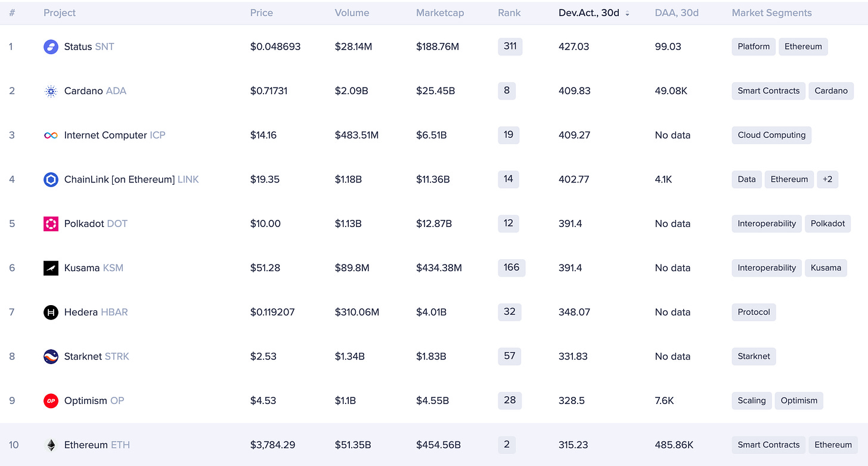Select the Cloud Computing market segment tag
The image size is (868, 466).
(771, 135)
